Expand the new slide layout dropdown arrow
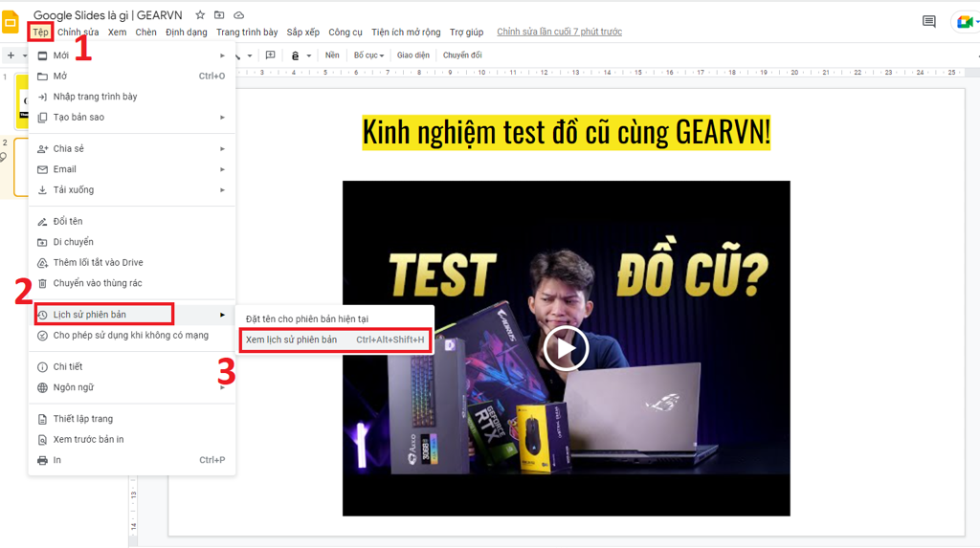Screen dimensions: 980x548 point(24,55)
